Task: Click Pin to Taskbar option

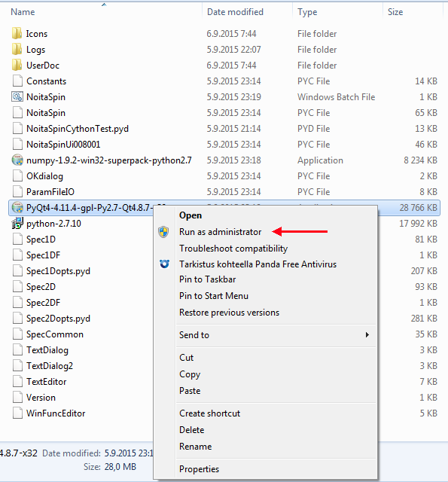Action: coord(207,279)
